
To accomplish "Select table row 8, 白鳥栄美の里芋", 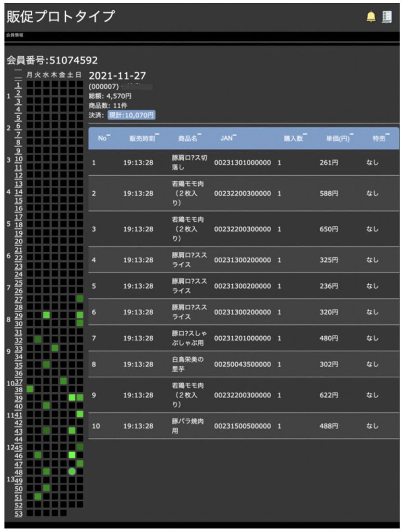I will coord(243,364).
